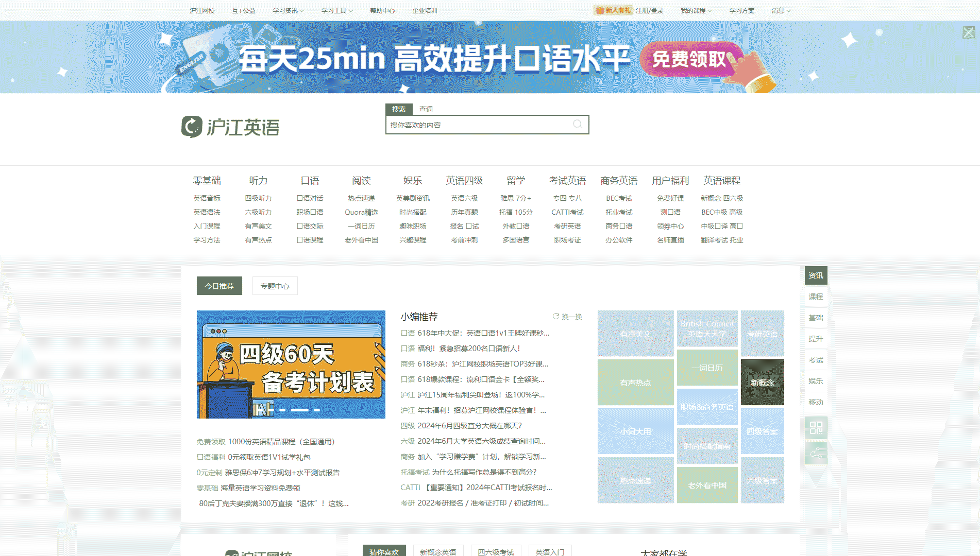Open the 商务英语 category heading
The width and height of the screenshot is (980, 556).
point(619,180)
